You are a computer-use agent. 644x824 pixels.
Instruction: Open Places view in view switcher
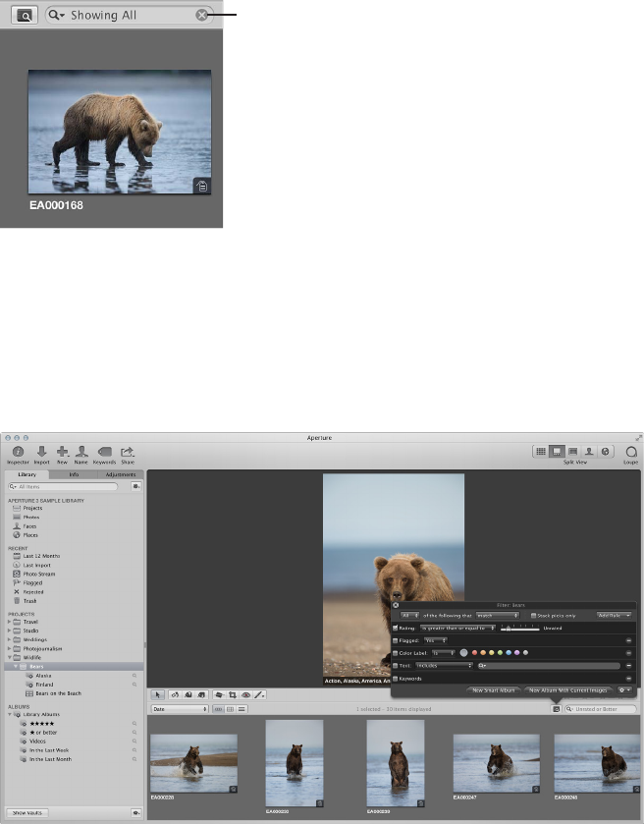pos(606,452)
